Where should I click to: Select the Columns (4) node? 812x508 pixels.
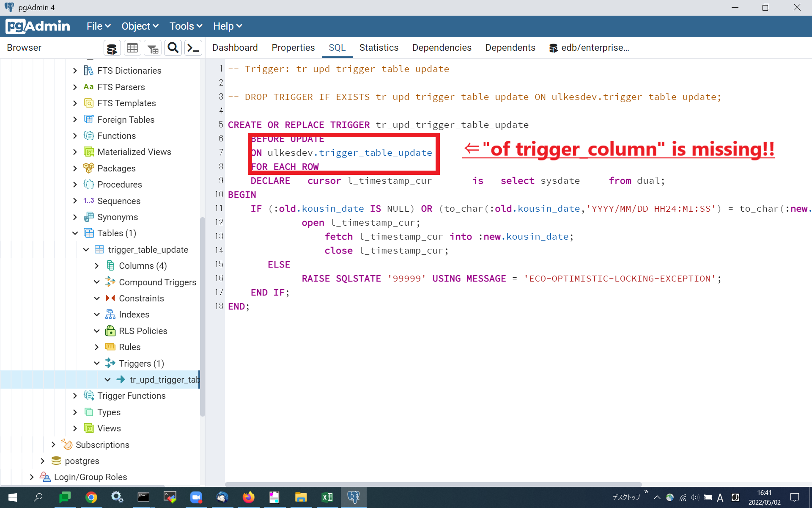(142, 265)
